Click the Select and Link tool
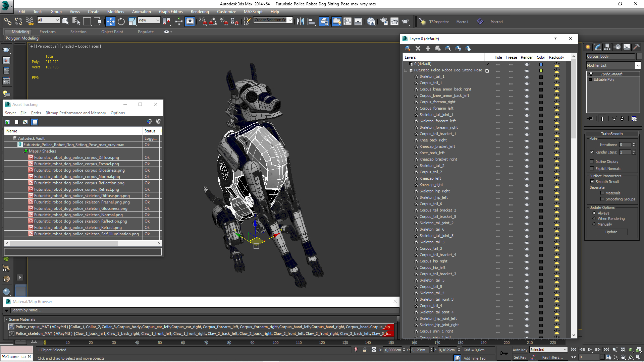 pos(7,21)
